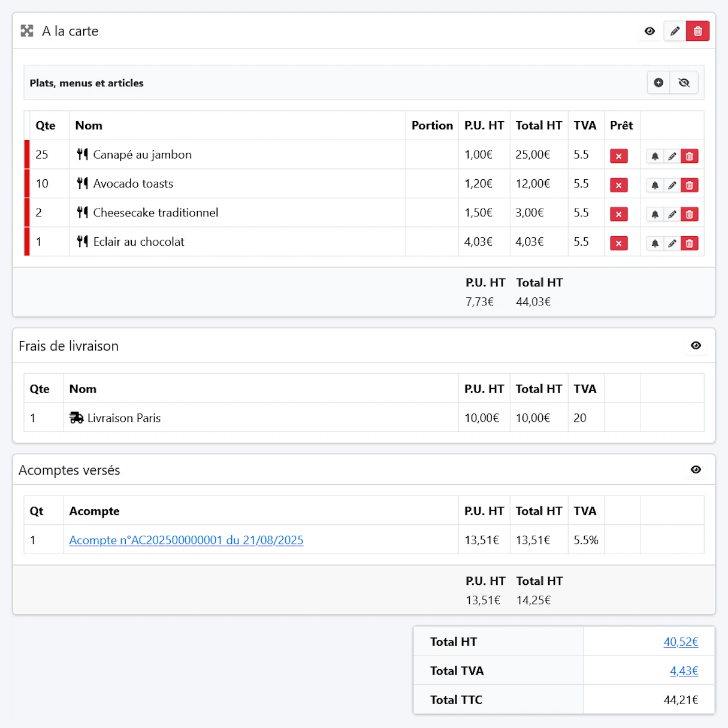Image resolution: width=728 pixels, height=728 pixels.
Task: Open the Acompte n°AC202500000001 link
Action: (186, 540)
